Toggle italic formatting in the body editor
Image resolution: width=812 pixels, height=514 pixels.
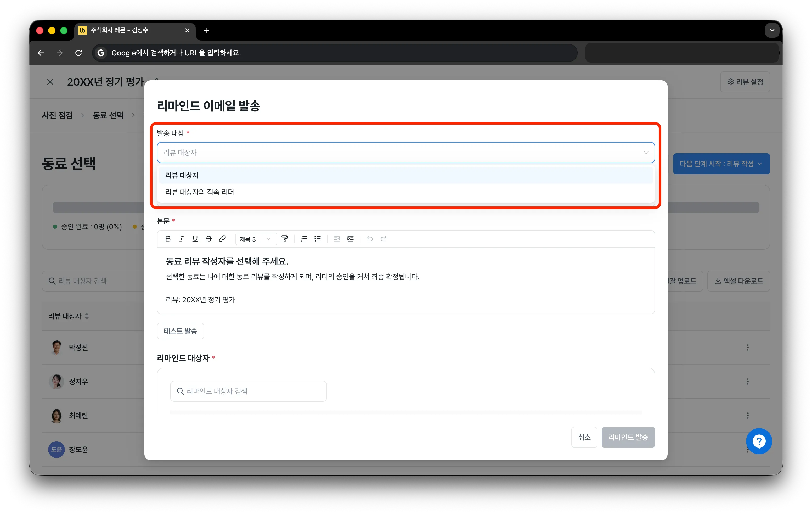click(x=182, y=239)
